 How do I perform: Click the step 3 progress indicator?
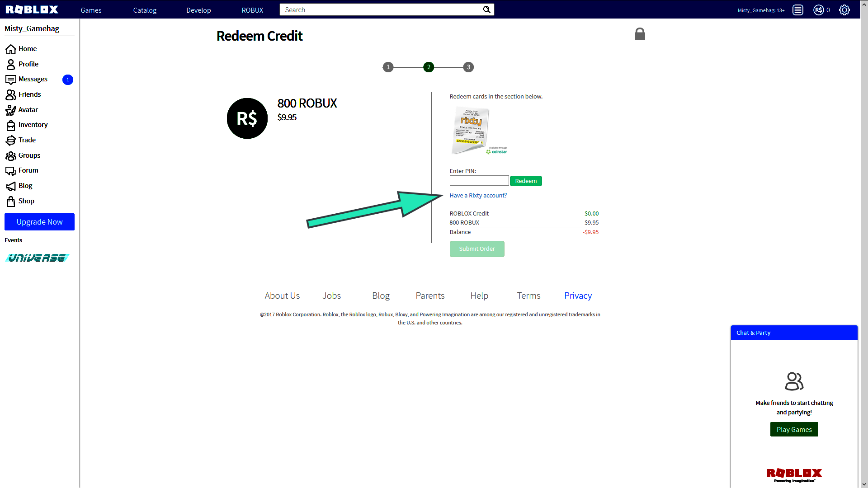click(x=468, y=67)
